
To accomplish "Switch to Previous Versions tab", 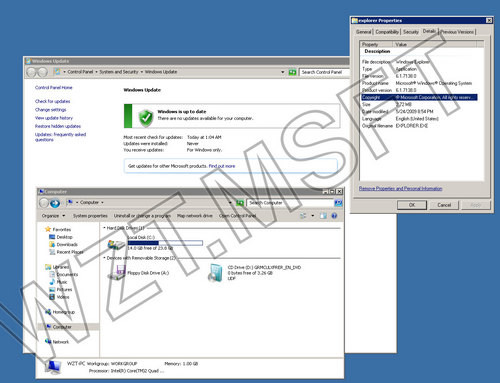I will pos(457,32).
